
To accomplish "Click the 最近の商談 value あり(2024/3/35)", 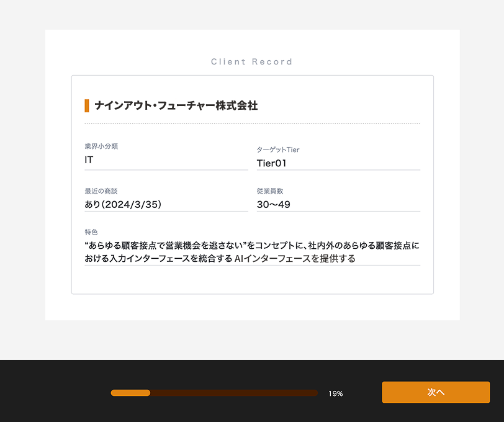I will pyautogui.click(x=123, y=204).
